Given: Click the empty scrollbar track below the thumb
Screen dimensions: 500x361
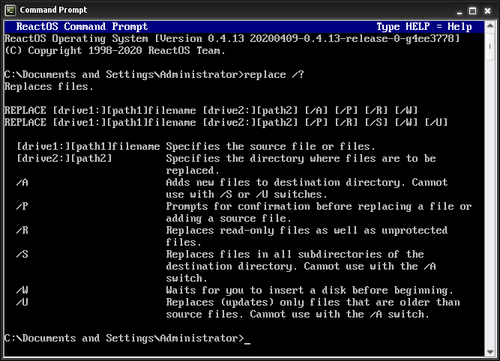Looking at the screenshot, I should tap(490, 203).
